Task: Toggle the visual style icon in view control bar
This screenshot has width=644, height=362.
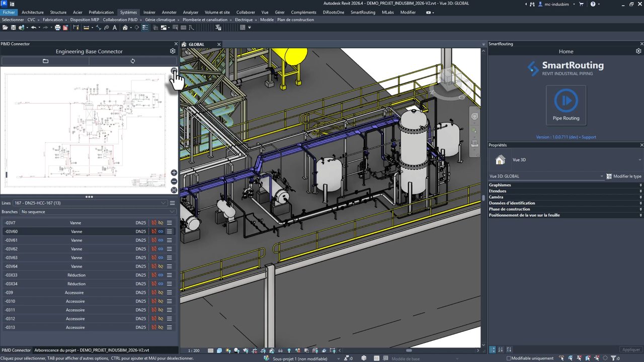Action: pos(219,350)
